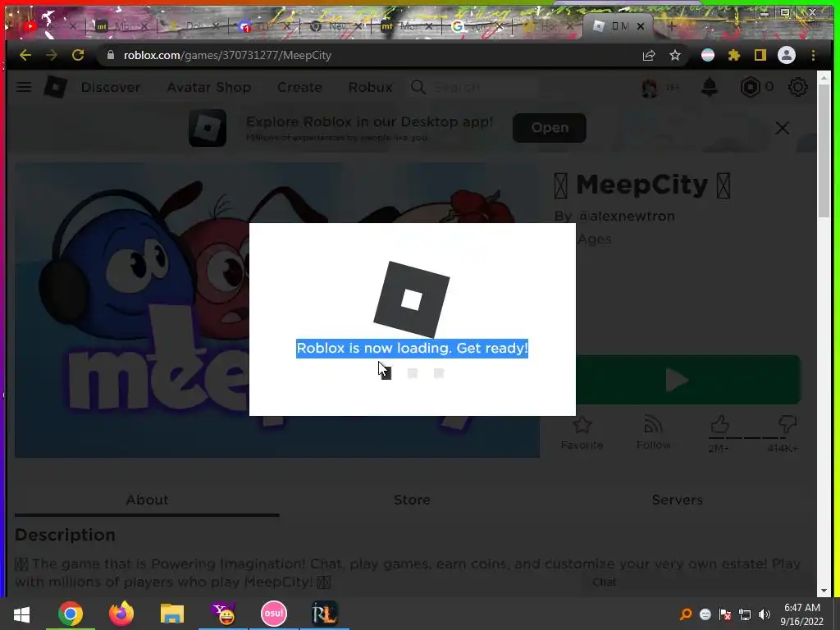This screenshot has width=840, height=630.
Task: Dismiss the Desktop app banner
Action: coord(782,127)
